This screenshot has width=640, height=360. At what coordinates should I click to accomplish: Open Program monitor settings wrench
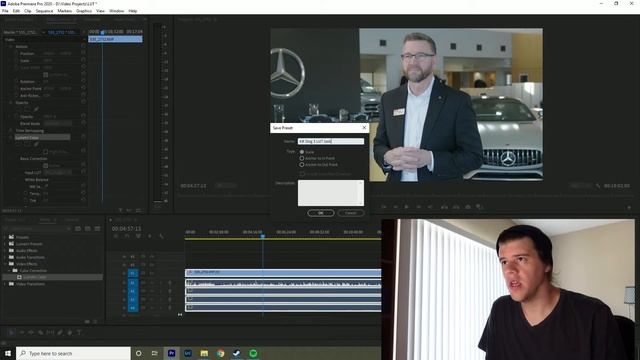(598, 186)
